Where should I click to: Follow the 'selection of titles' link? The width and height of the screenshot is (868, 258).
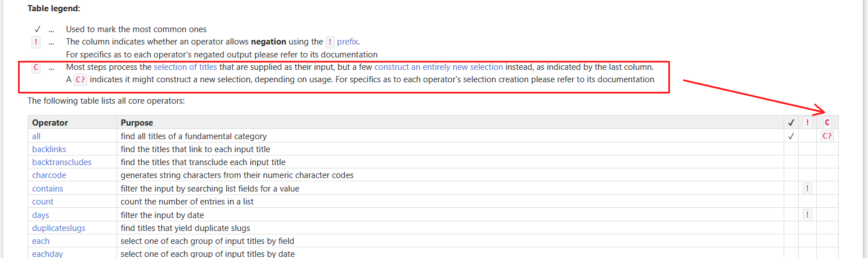pyautogui.click(x=186, y=67)
